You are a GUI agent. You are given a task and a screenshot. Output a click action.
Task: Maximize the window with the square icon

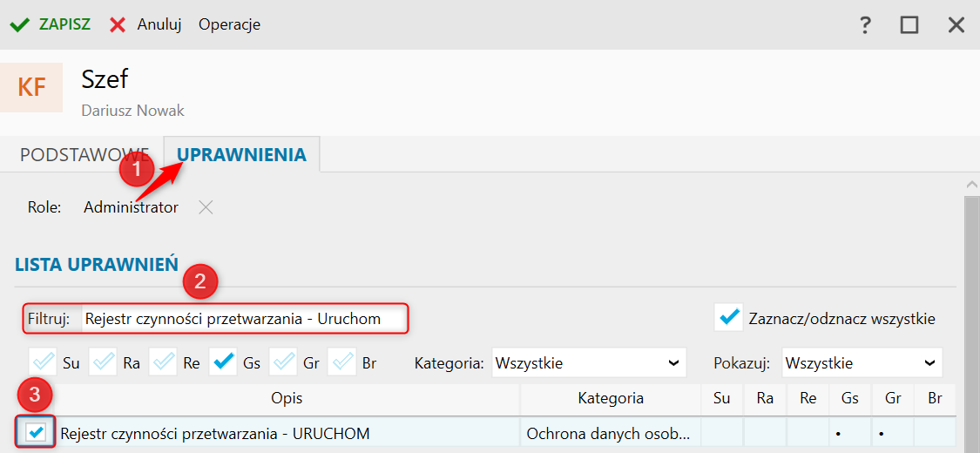909,25
